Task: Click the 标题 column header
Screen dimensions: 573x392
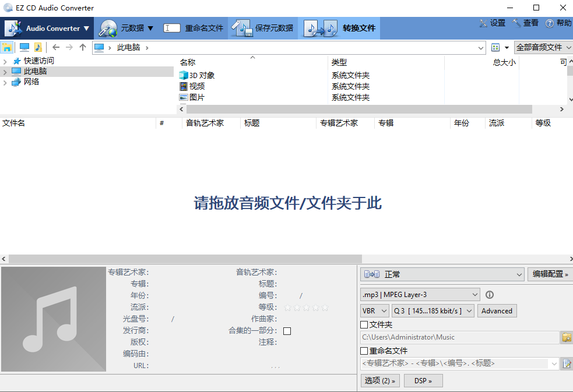Action: (277, 123)
